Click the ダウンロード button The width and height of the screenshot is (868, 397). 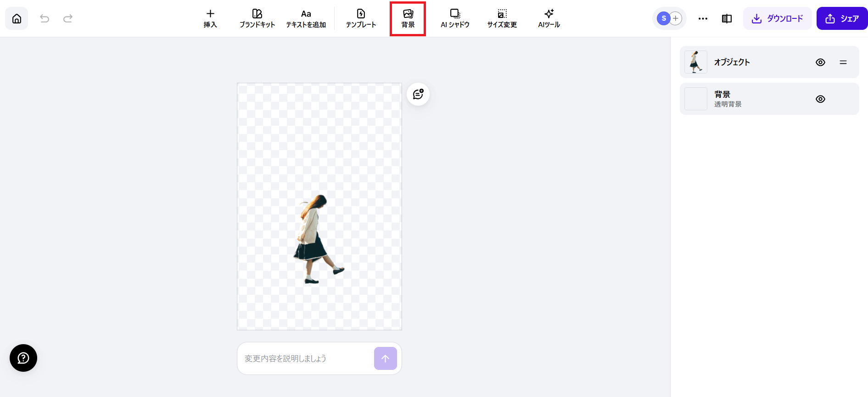pyautogui.click(x=777, y=18)
